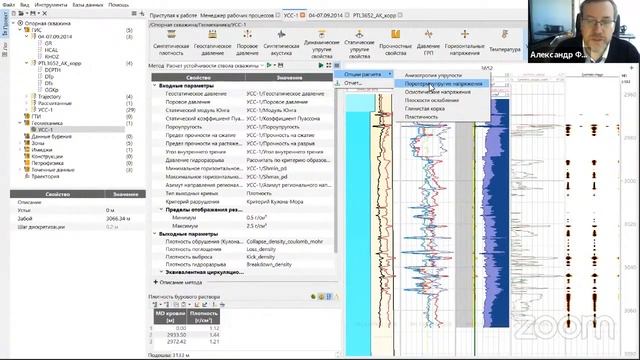Image resolution: width=640 pixels, height=360 pixels.
Task: Open the Опции расчета submenu
Action: [x=364, y=74]
